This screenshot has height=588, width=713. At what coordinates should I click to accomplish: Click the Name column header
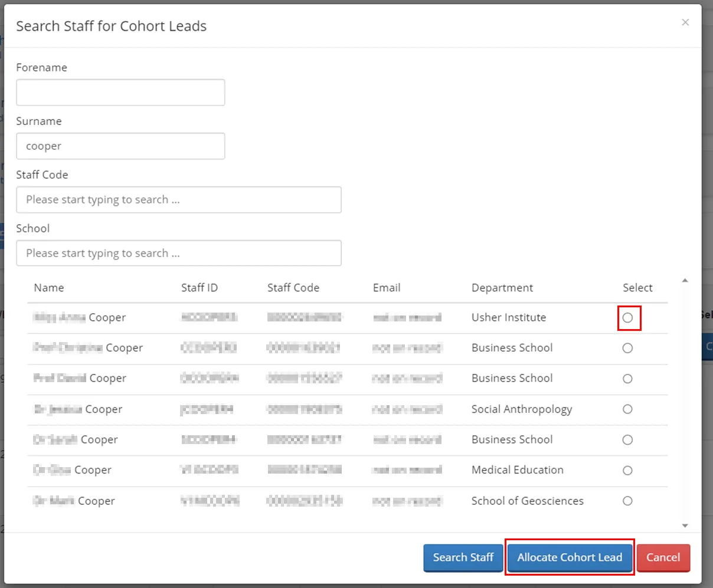point(48,288)
